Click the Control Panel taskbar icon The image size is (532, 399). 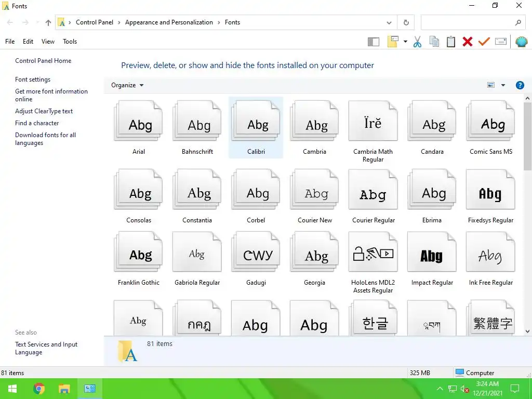pyautogui.click(x=90, y=389)
